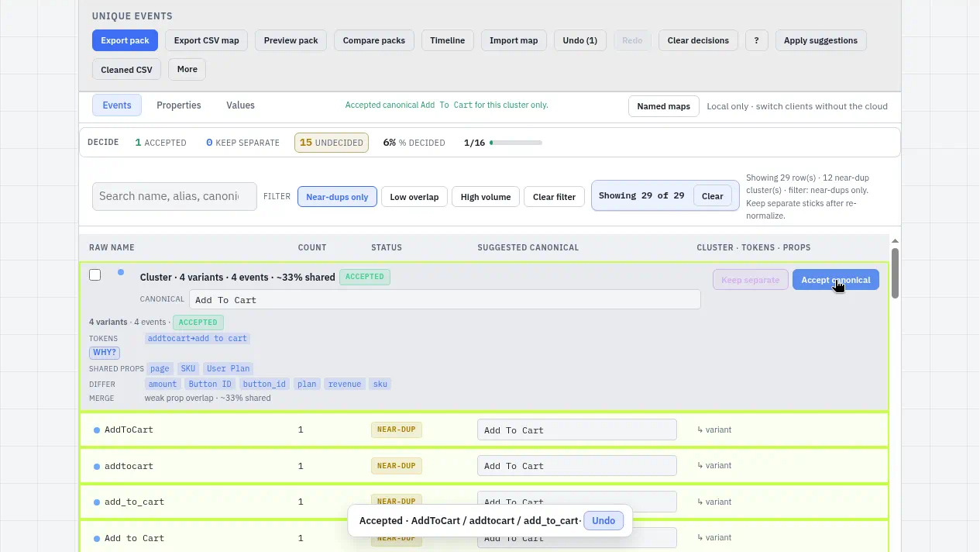Click Preview pack

click(x=291, y=40)
